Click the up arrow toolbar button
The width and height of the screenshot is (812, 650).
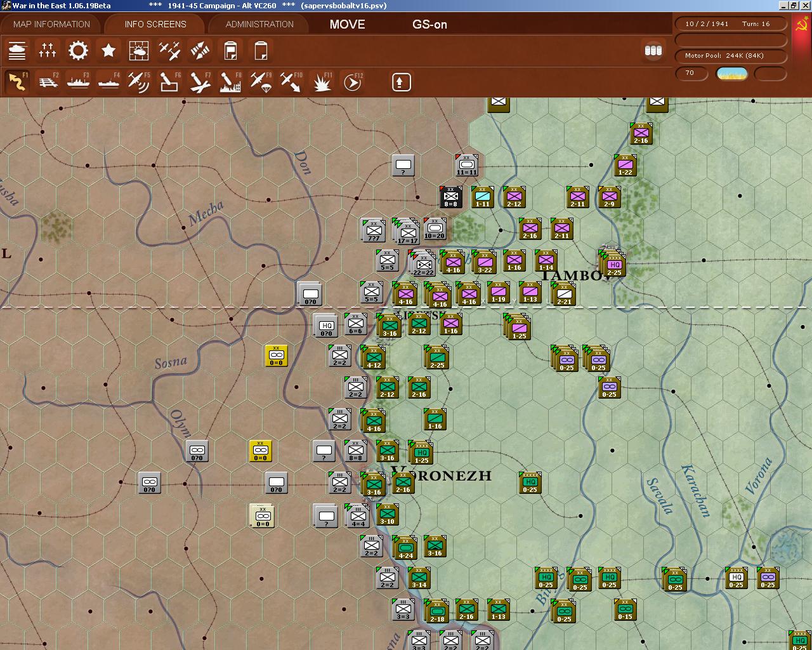click(x=402, y=82)
